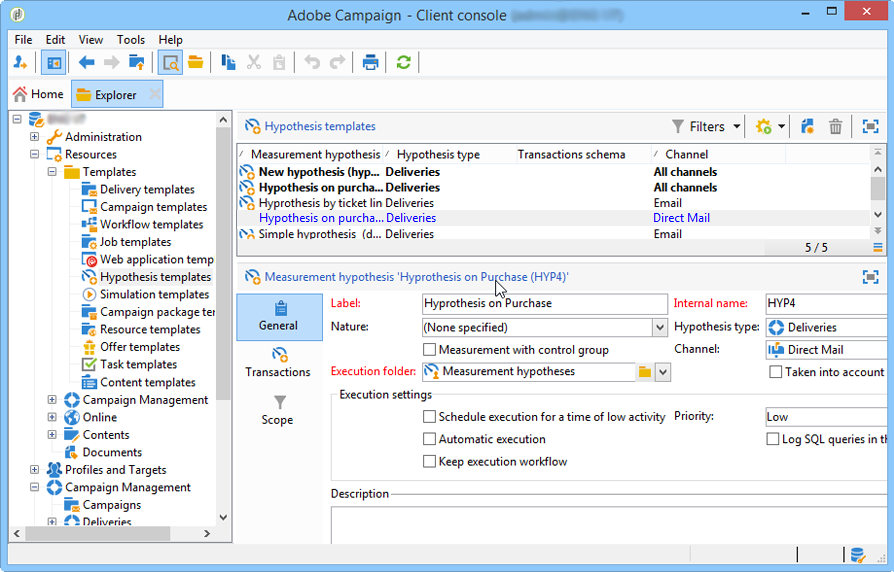The image size is (894, 572).
Task: Open folder browser beside Execution folder field
Action: pyautogui.click(x=645, y=372)
